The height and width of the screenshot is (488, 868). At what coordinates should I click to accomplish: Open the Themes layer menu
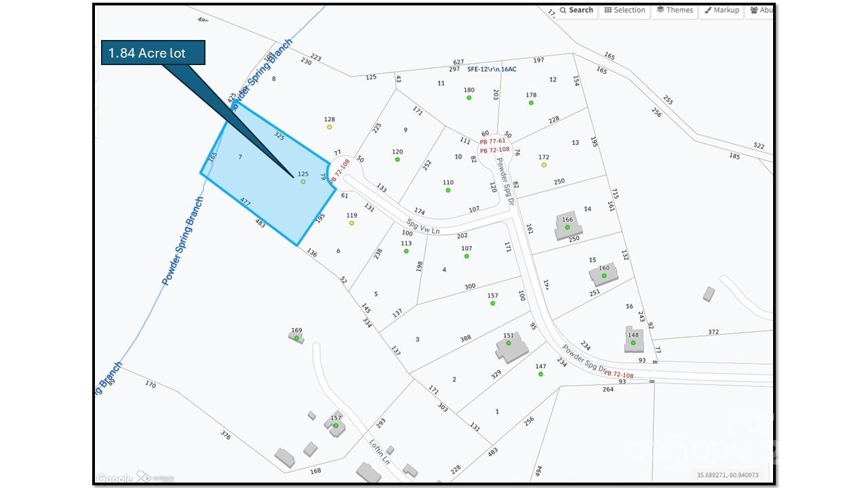[x=675, y=10]
